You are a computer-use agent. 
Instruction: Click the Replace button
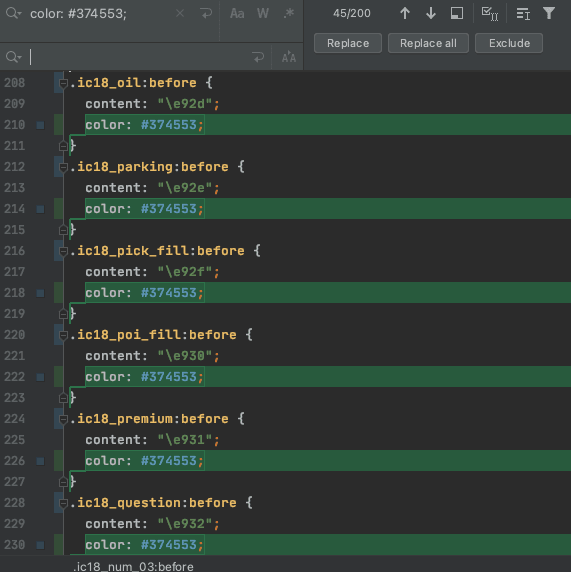pyautogui.click(x=348, y=43)
